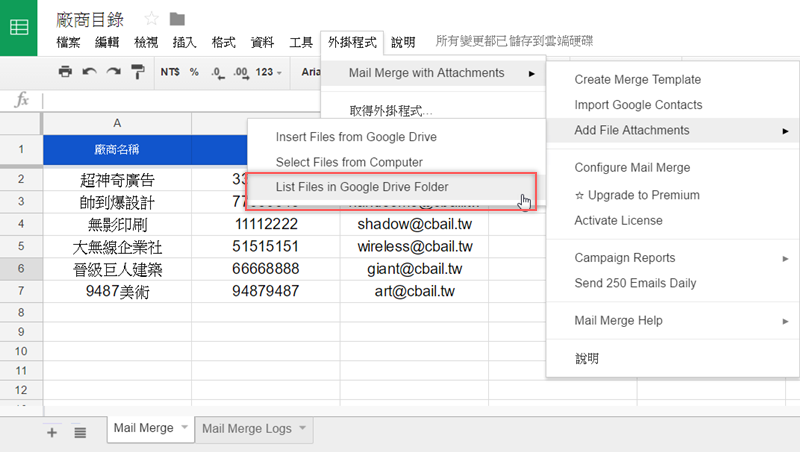Expand Add File Attachments submenu

coord(673,131)
